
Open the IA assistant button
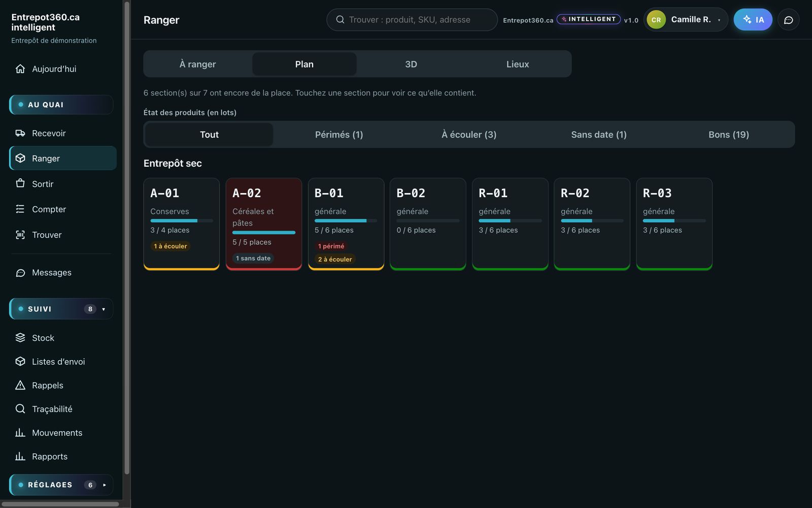[753, 20]
